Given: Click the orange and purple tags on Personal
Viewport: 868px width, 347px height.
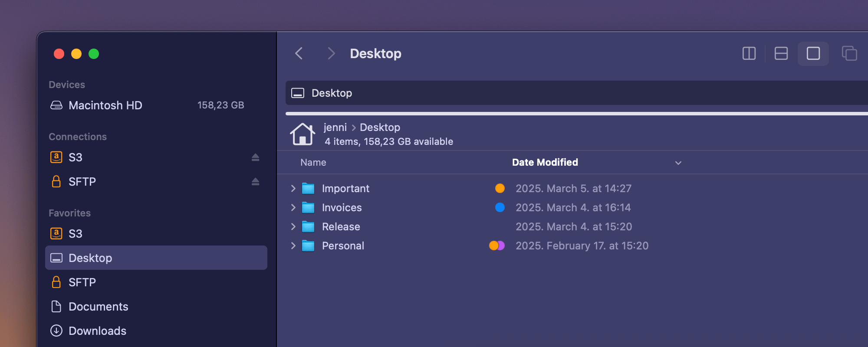Looking at the screenshot, I should (x=497, y=246).
